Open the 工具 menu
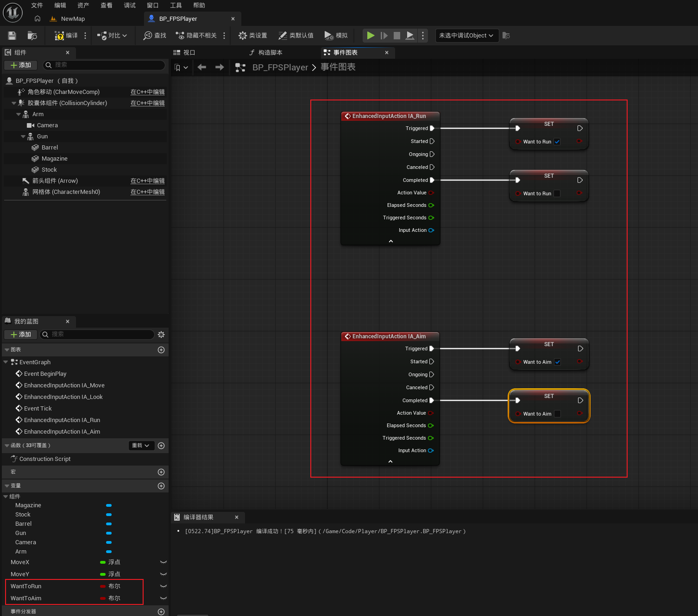The width and height of the screenshot is (698, 616). pos(176,6)
